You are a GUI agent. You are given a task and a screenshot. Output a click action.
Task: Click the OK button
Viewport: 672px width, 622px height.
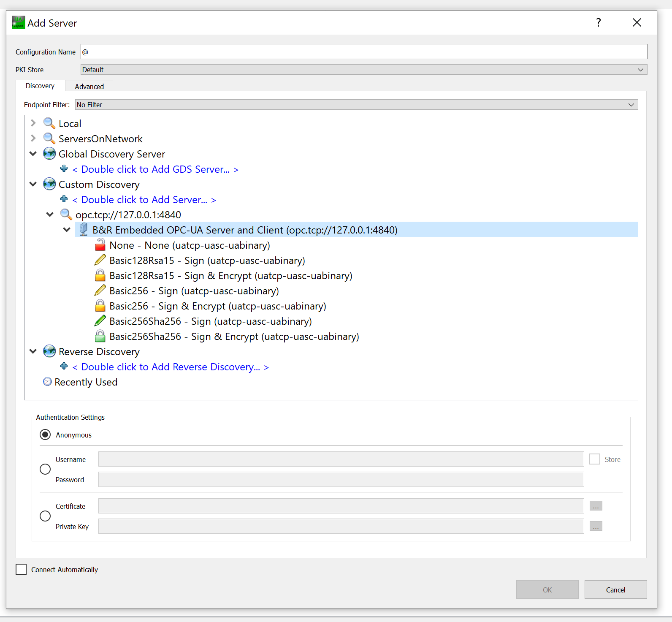[x=547, y=589]
